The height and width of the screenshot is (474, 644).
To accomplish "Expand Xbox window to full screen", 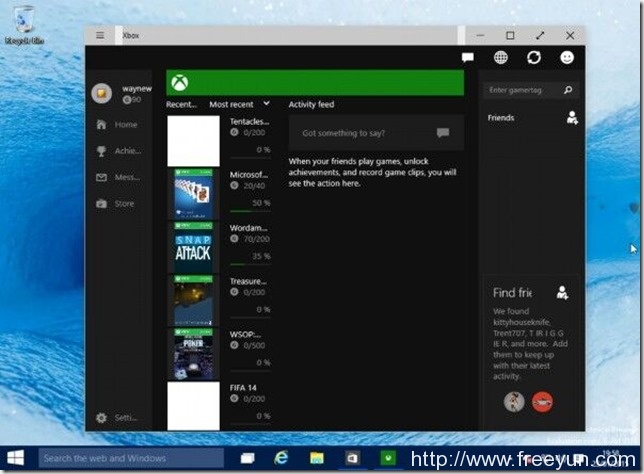I will (540, 36).
